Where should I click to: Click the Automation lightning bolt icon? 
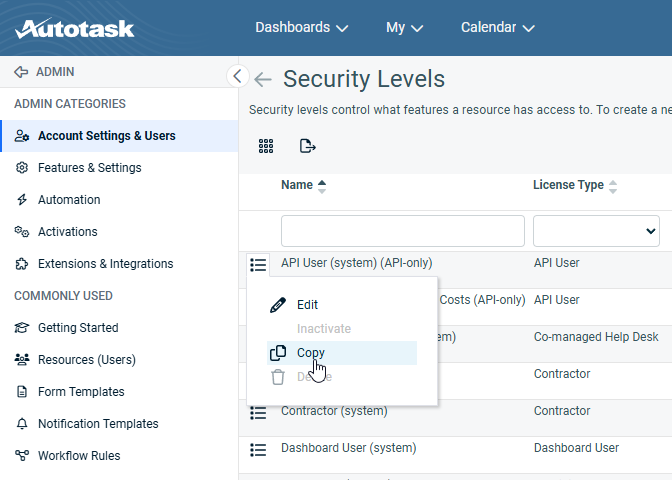22,200
